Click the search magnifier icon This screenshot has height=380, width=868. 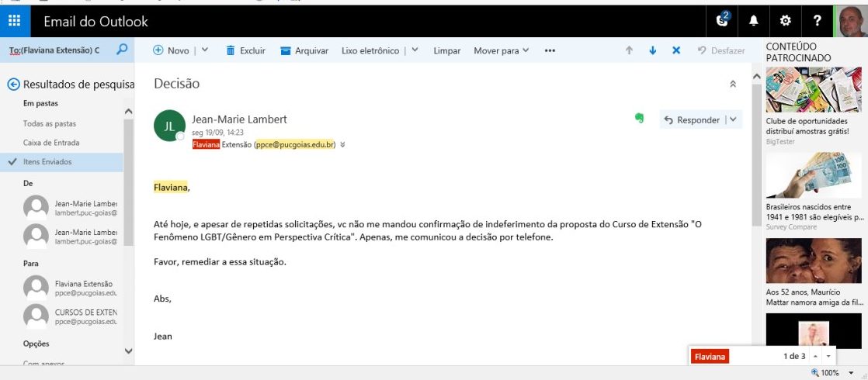click(x=121, y=50)
